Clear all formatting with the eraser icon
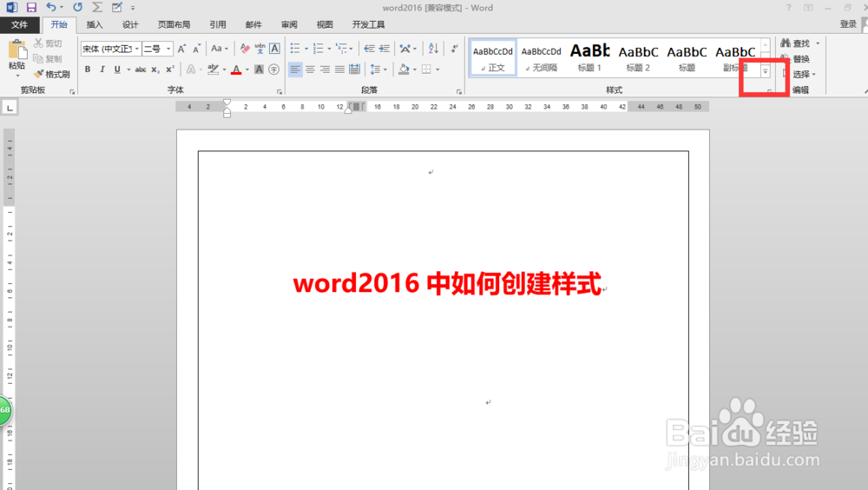868x490 pixels. (x=245, y=49)
